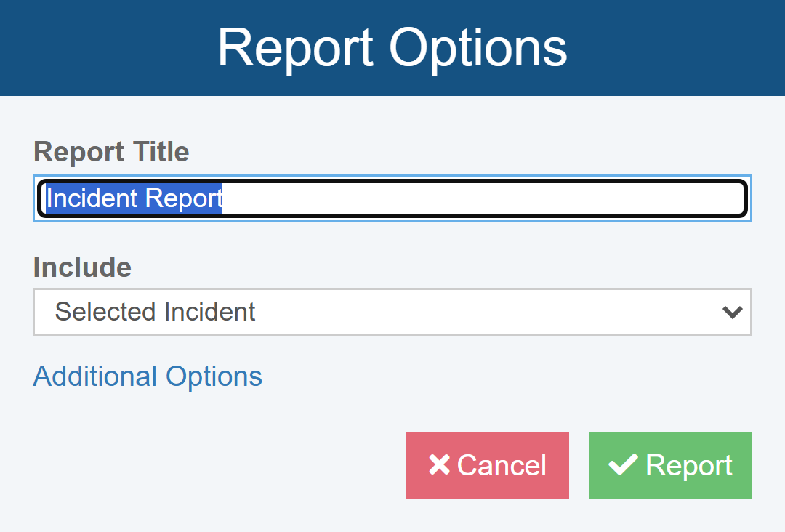Viewport: 785px width, 532px height.
Task: Open the Include dropdown menu
Action: [392, 312]
